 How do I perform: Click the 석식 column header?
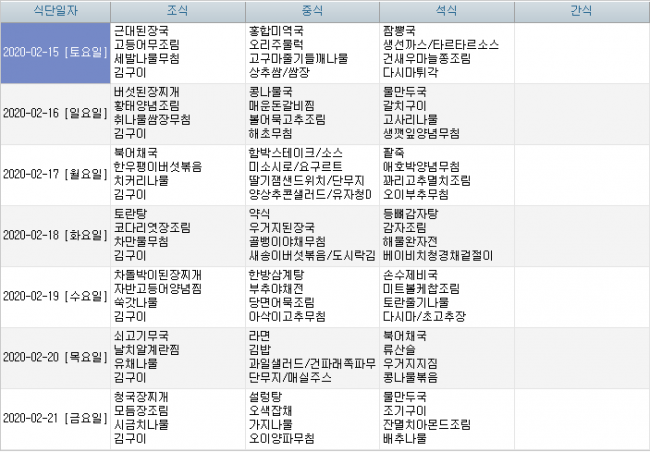[x=444, y=11]
